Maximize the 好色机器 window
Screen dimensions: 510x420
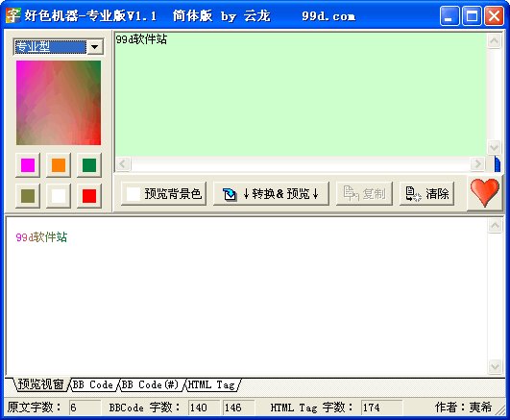472,15
